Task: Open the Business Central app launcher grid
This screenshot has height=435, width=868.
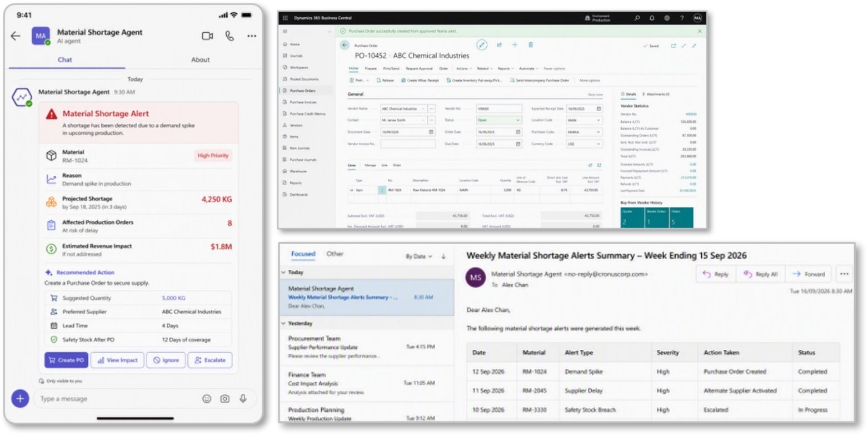Action: (286, 18)
